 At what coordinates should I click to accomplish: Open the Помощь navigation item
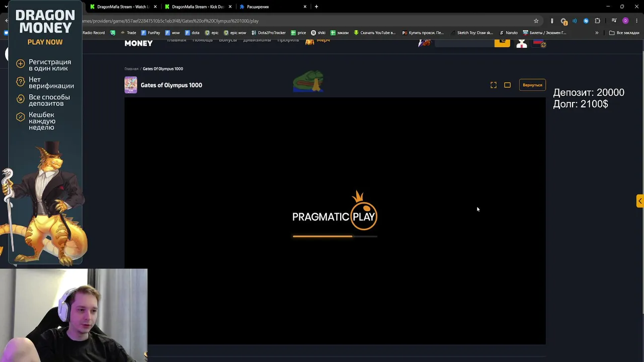202,40
